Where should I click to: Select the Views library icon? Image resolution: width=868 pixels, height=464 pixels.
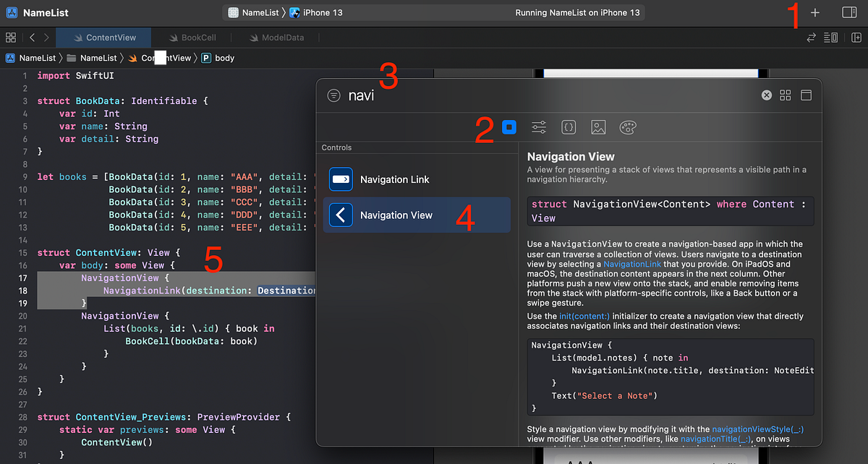509,126
